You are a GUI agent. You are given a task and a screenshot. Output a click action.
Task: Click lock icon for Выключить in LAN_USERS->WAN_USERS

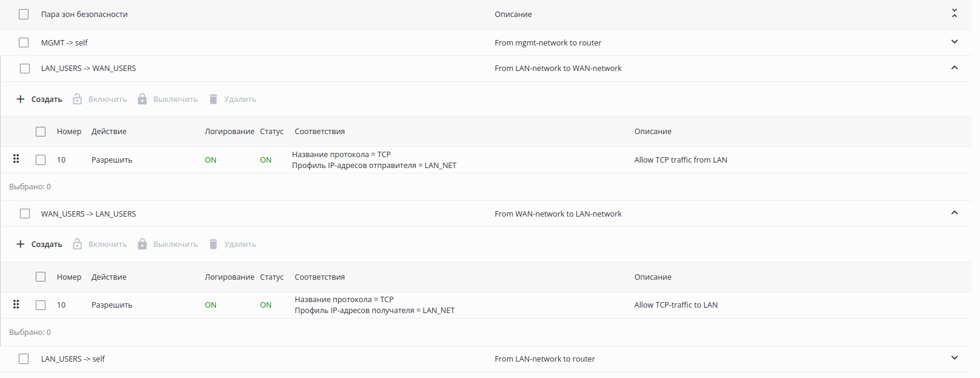(x=142, y=99)
